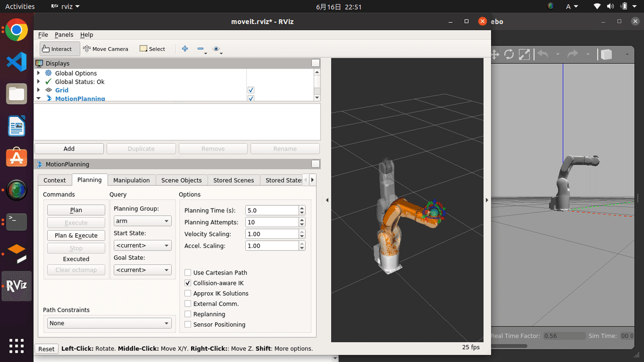Open the Planning Group dropdown
The image size is (644, 362).
pyautogui.click(x=142, y=221)
